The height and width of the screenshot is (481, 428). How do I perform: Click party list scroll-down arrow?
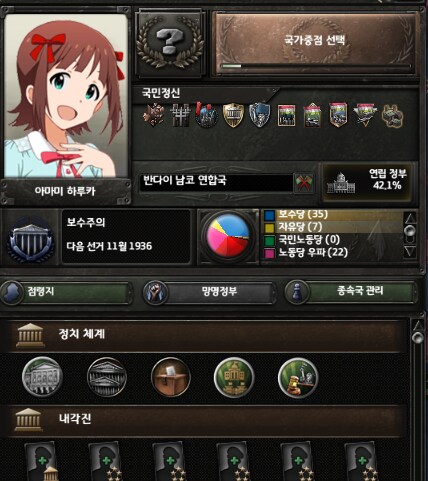point(410,251)
